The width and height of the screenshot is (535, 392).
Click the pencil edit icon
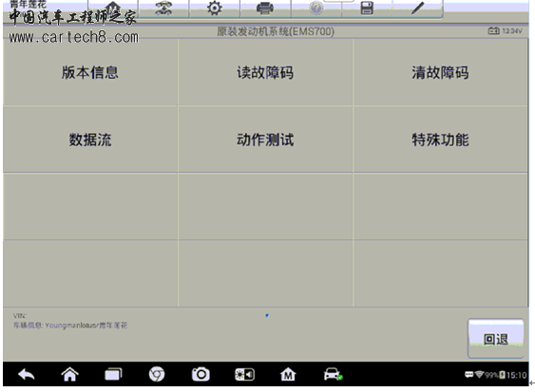tap(417, 9)
